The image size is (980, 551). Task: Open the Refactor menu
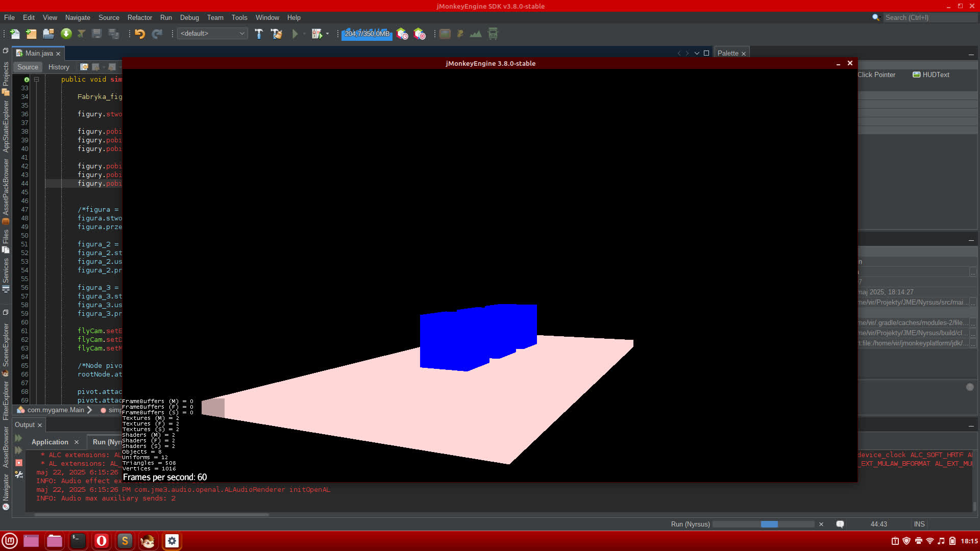pyautogui.click(x=139, y=17)
